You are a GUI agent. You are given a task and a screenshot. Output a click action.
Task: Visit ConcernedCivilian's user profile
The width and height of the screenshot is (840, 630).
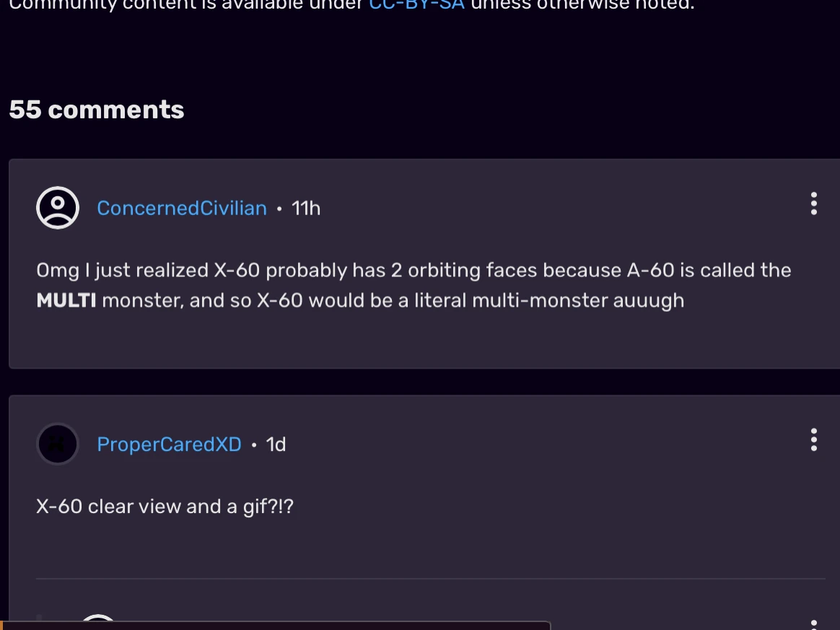point(181,208)
